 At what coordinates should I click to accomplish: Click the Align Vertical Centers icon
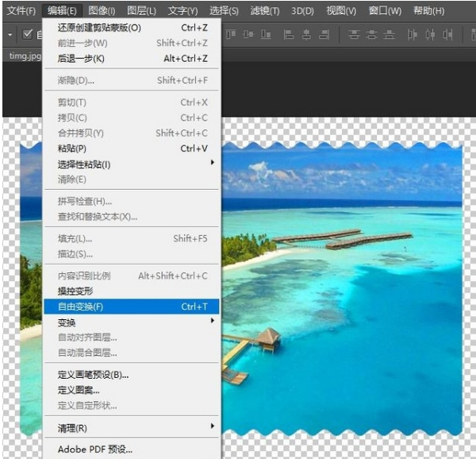248,35
